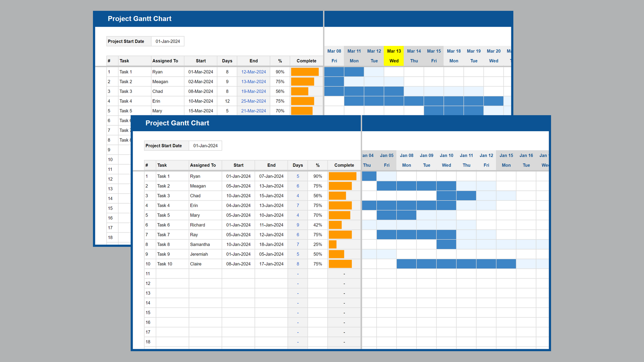Image resolution: width=644 pixels, height=362 pixels.
Task: Click the 25-Mar-2024 end date link
Action: (x=253, y=101)
